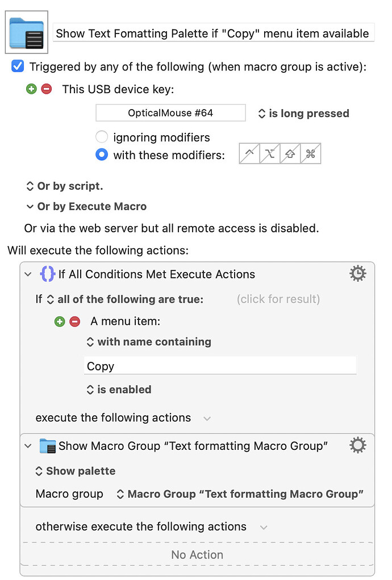This screenshot has height=580, width=392.
Task: Change the with name containing option
Action: [x=149, y=342]
